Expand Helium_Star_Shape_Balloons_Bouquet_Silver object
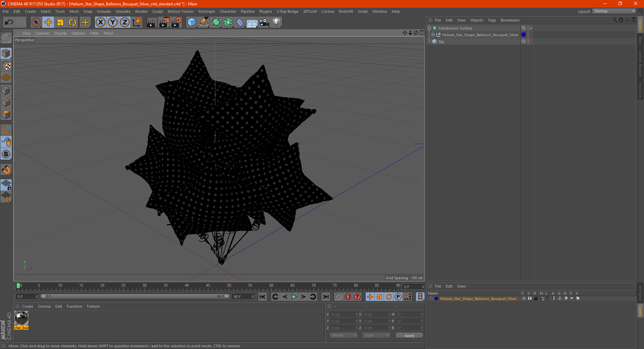Viewport: 644px width, 349px height. click(433, 35)
